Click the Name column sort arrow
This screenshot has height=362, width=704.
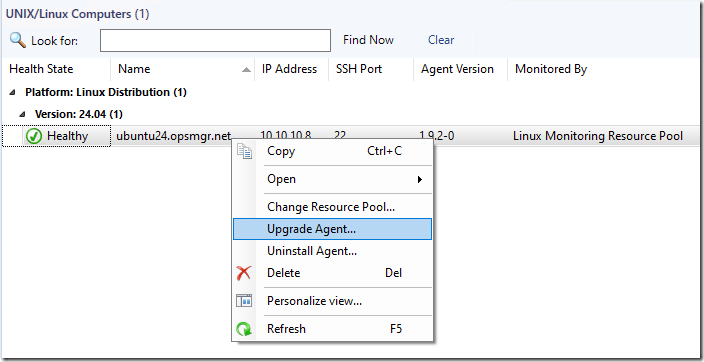(x=246, y=70)
